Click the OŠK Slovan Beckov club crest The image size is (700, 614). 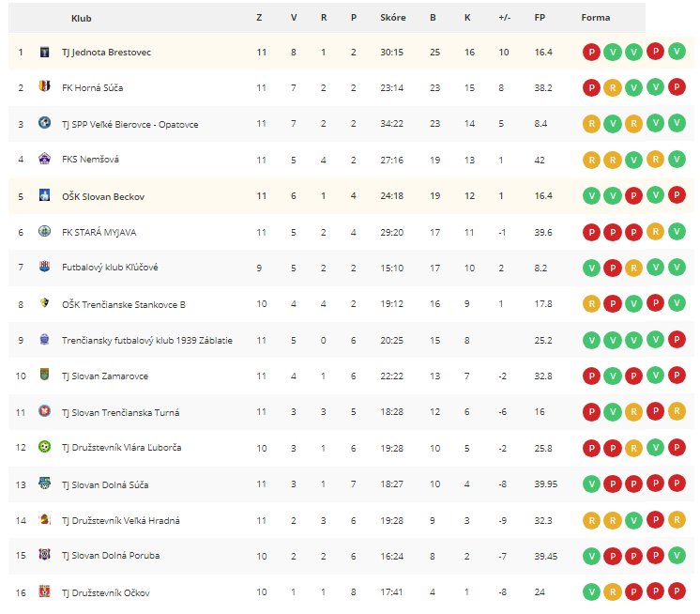click(x=44, y=194)
